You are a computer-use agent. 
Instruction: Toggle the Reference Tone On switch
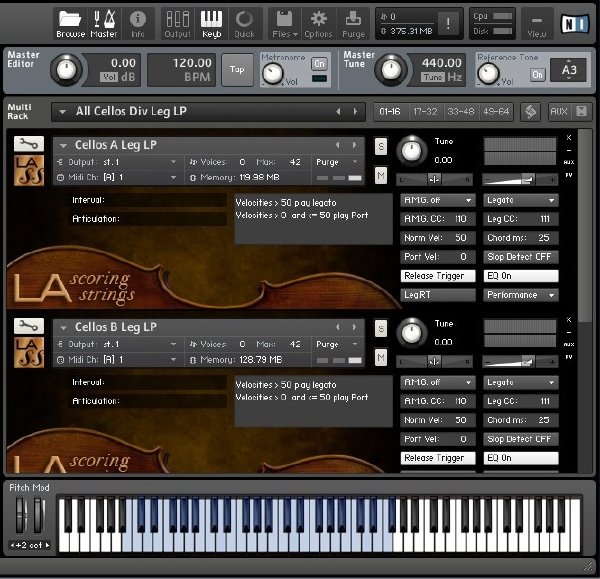(537, 75)
